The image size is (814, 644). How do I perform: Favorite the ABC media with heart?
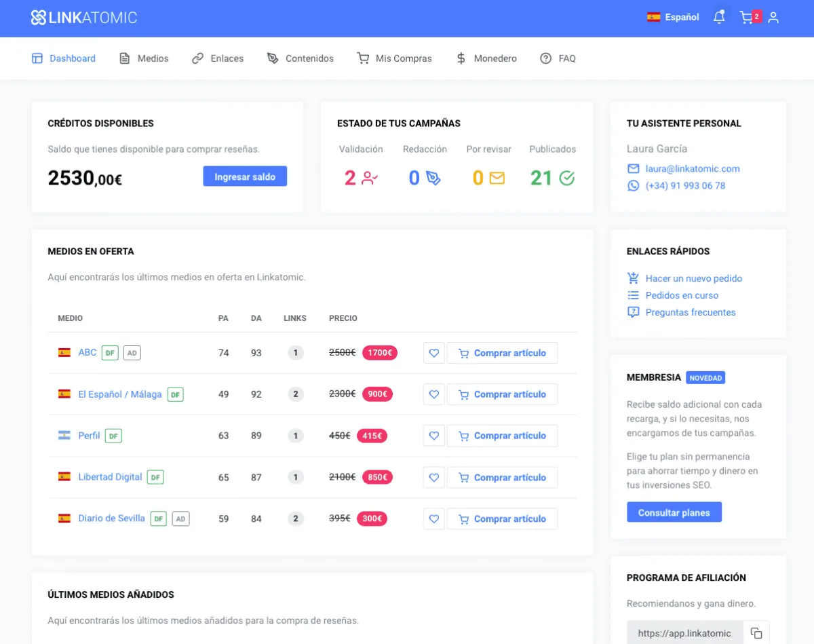pos(434,353)
